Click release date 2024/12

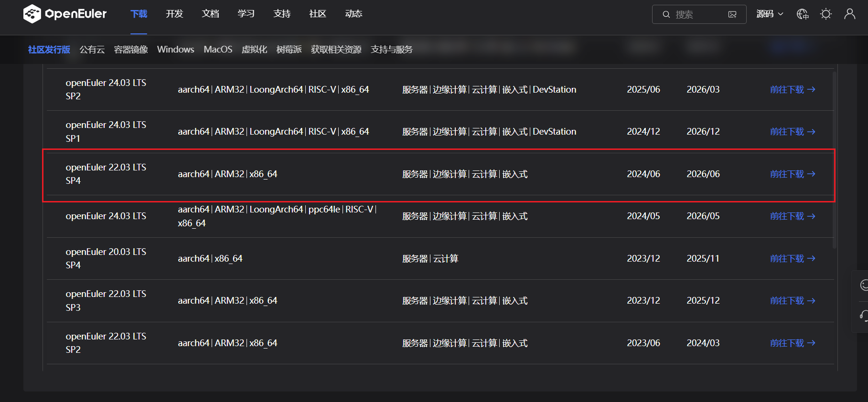coord(643,132)
